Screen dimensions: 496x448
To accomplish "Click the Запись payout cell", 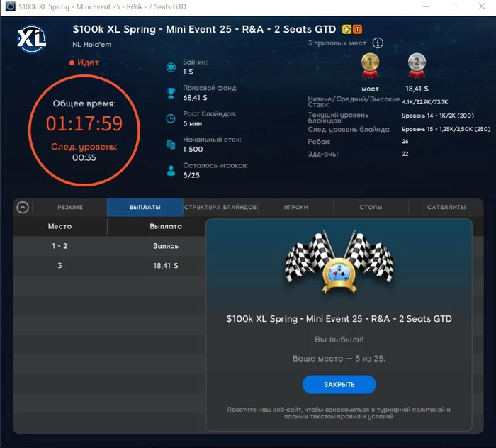I will pos(165,246).
